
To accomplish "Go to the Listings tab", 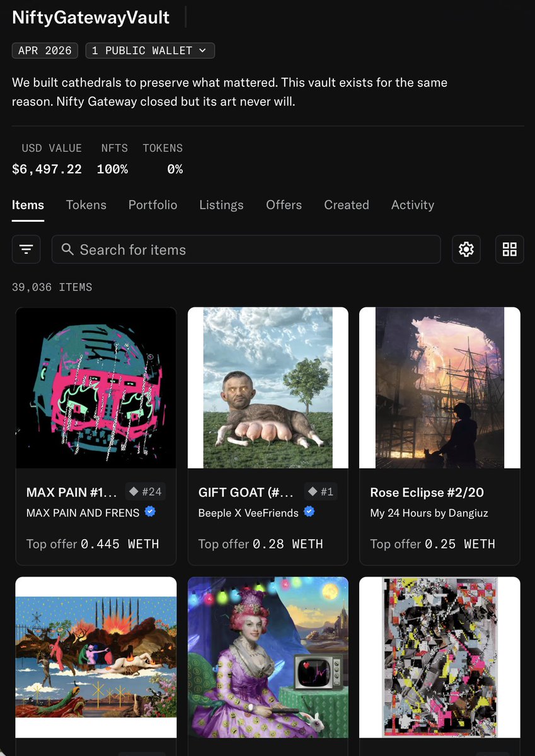I will coord(221,205).
